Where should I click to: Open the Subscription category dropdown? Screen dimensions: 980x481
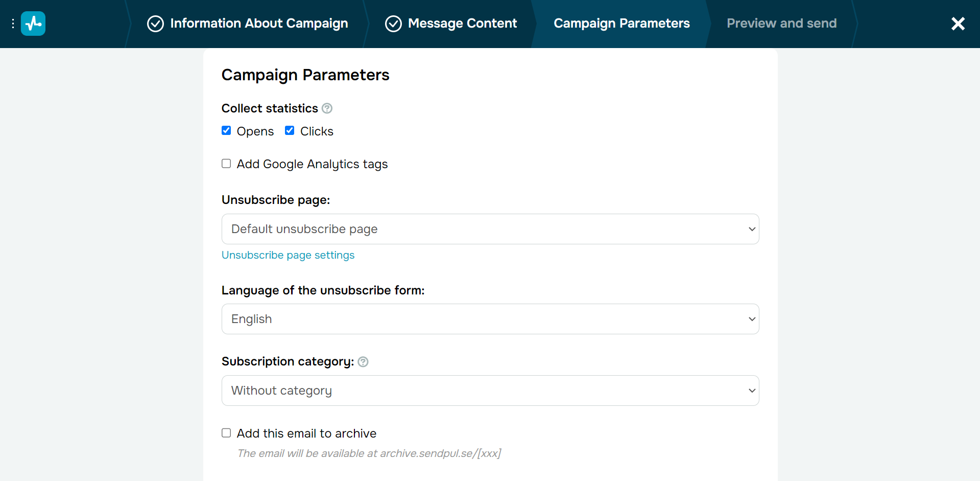point(490,391)
